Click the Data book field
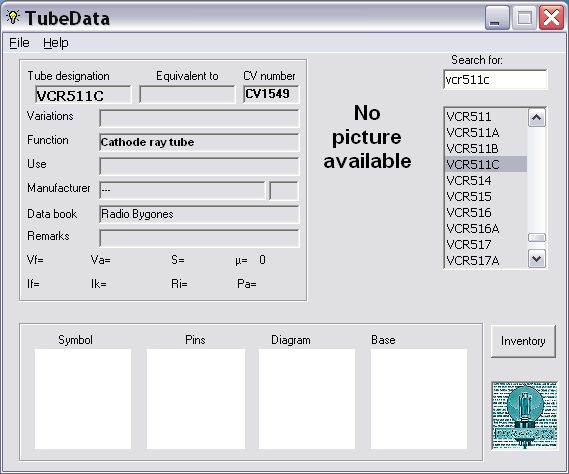This screenshot has height=474, width=569. (199, 214)
